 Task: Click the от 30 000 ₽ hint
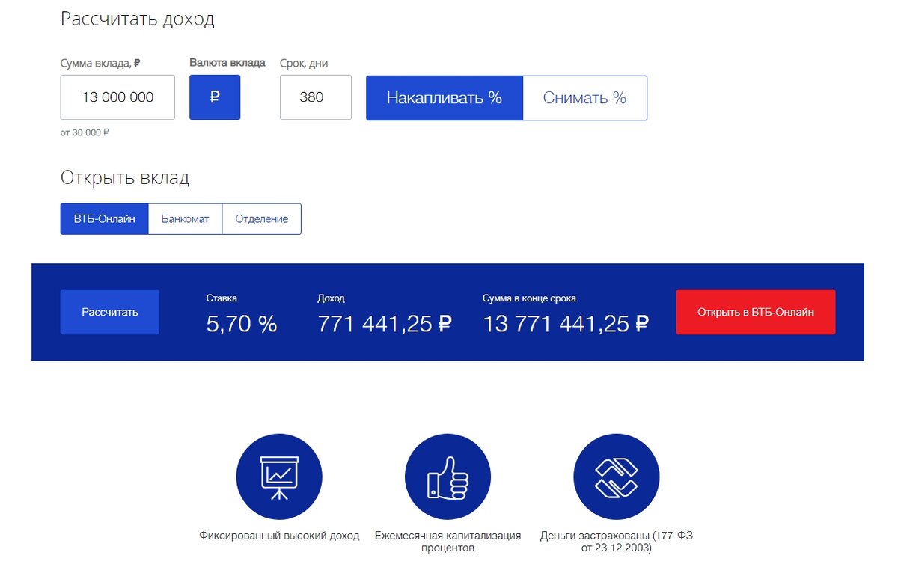click(85, 132)
